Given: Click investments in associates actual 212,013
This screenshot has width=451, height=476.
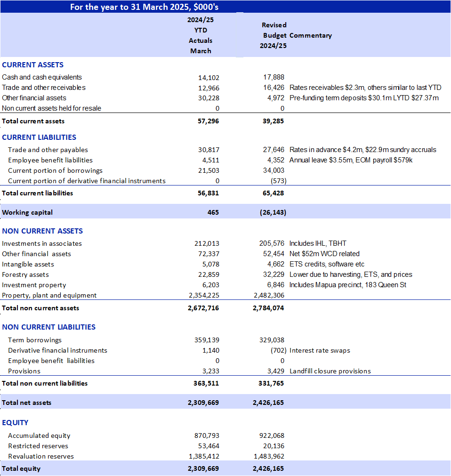Looking at the screenshot, I should point(207,243).
